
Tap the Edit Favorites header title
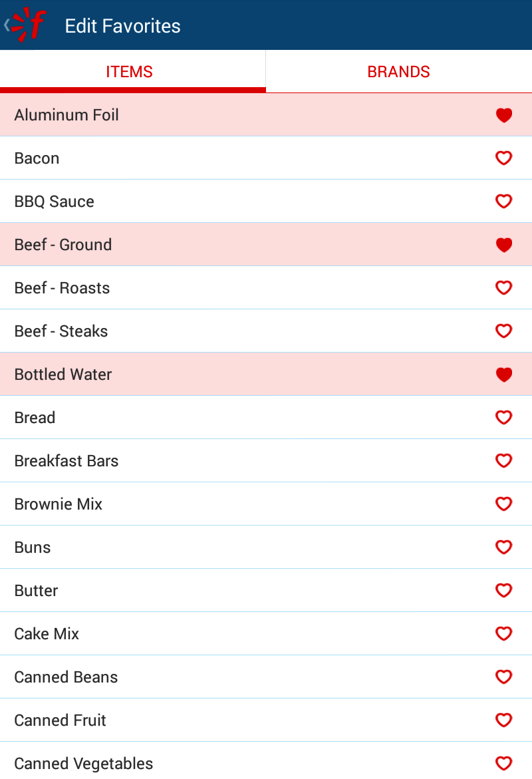[123, 26]
